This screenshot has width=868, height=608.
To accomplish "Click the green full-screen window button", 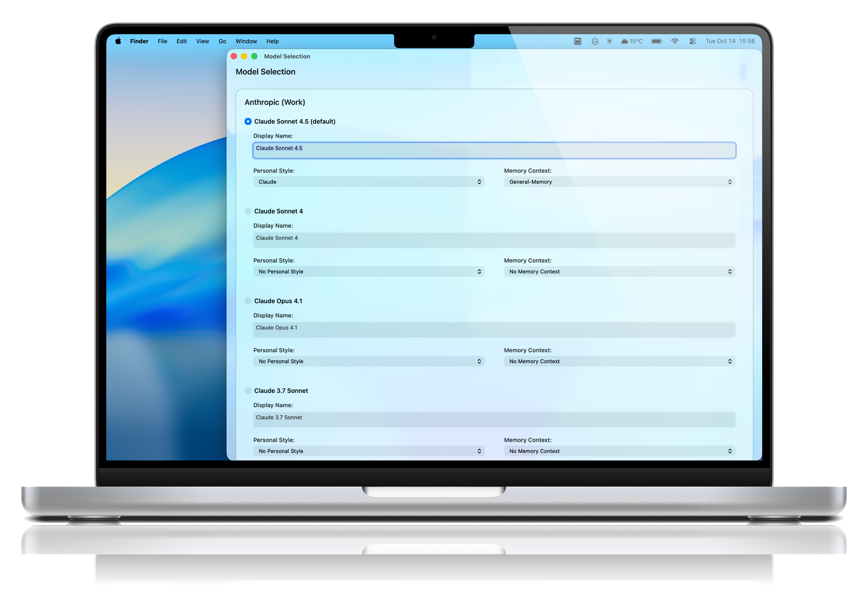I will (254, 56).
